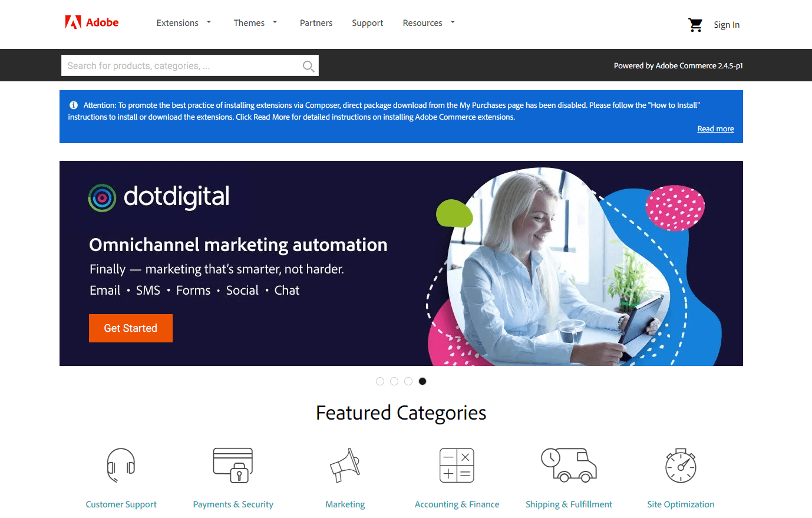Click the search magnifier icon
812x518 pixels.
click(x=308, y=66)
